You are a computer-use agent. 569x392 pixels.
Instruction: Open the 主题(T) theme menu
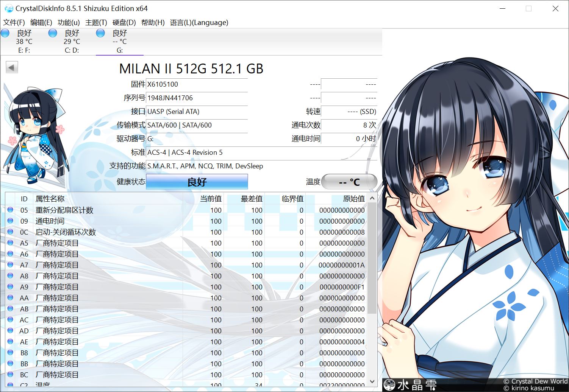point(96,22)
